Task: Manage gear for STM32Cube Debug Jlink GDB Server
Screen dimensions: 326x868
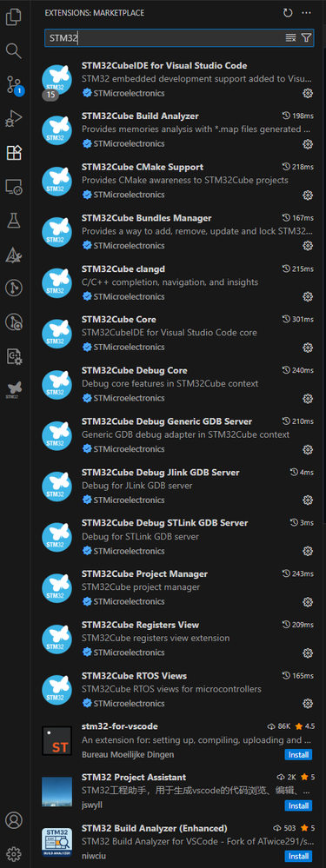Action: 309,500
